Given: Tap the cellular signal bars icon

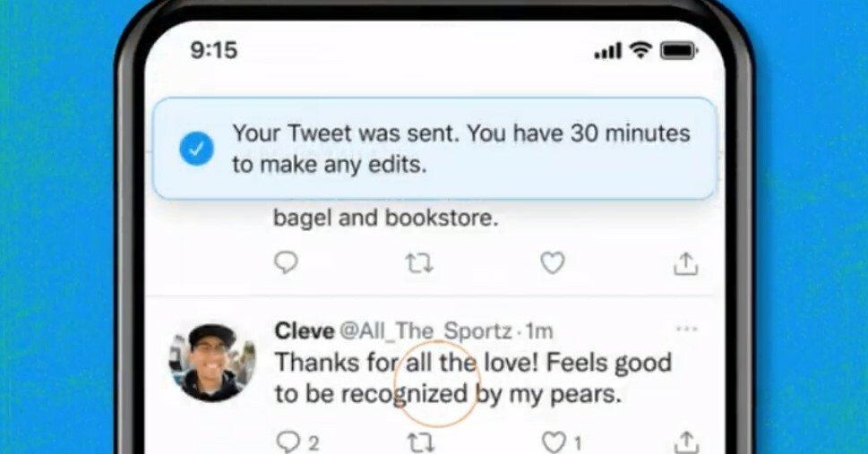Looking at the screenshot, I should click(x=608, y=52).
